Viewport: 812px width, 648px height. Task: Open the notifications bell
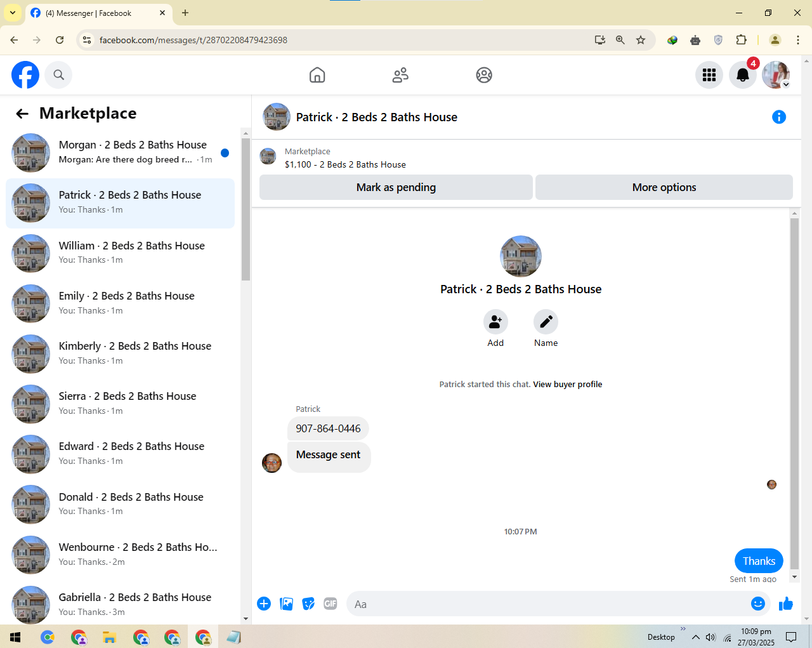click(x=743, y=75)
